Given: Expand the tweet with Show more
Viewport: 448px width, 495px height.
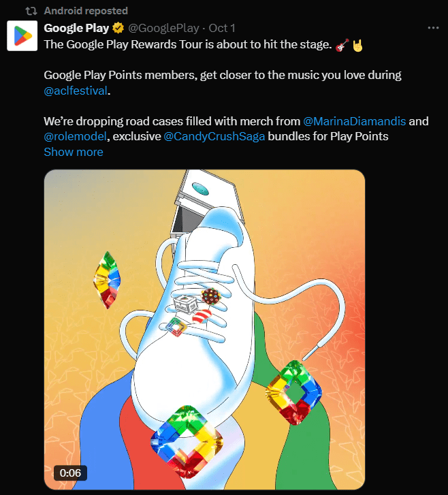Looking at the screenshot, I should coord(73,152).
